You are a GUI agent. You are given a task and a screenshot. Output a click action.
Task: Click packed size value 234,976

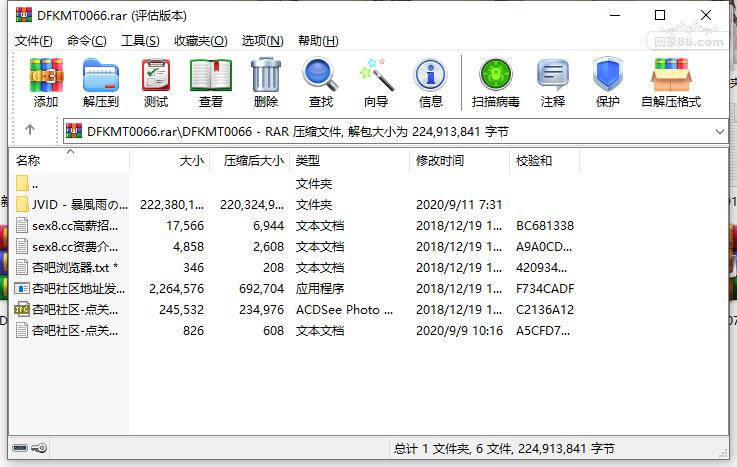point(261,309)
